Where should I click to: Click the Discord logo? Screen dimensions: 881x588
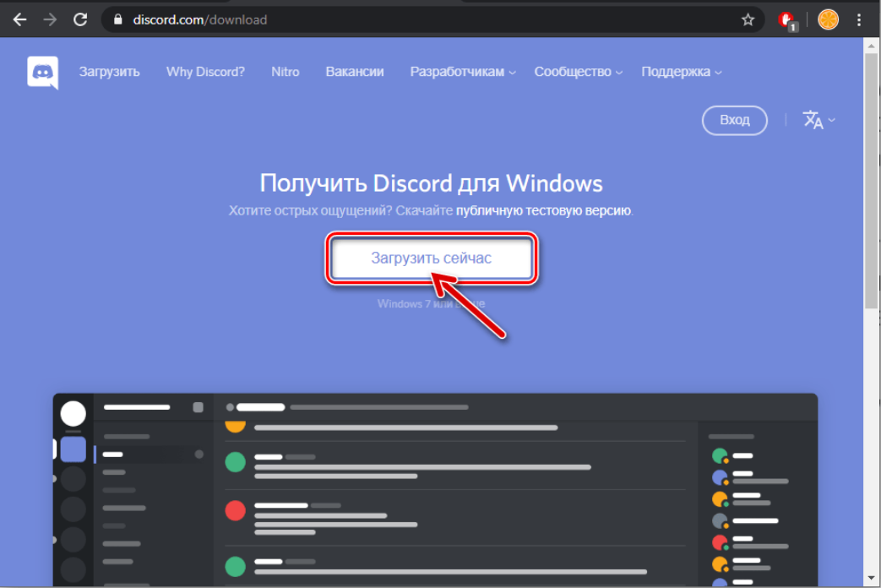[x=43, y=73]
